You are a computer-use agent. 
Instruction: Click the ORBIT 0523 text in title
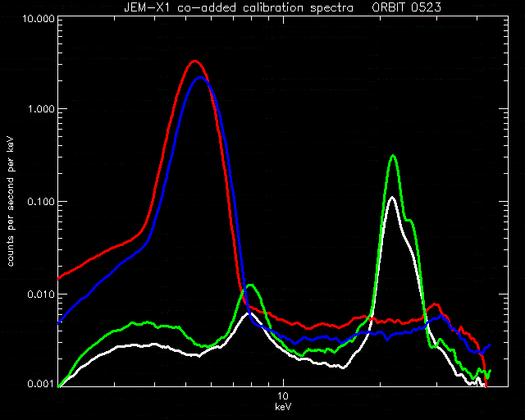(406, 7)
